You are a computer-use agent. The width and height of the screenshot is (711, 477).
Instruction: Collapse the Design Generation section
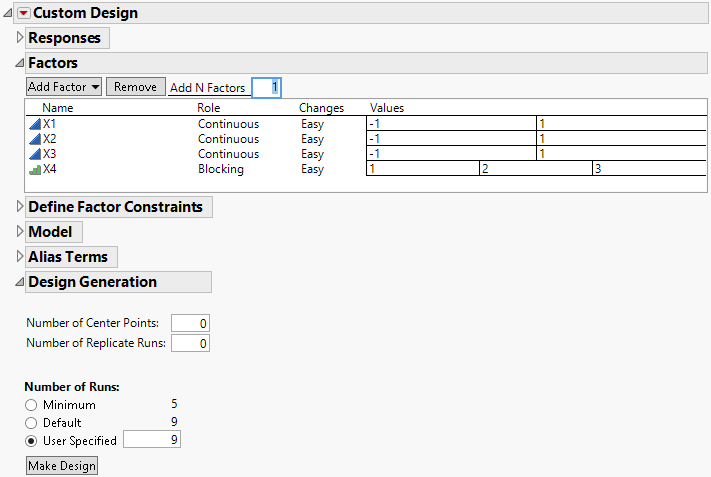click(x=19, y=282)
